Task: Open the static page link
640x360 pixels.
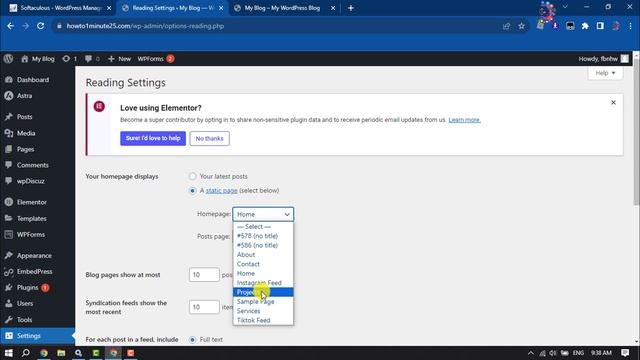Action: [222, 191]
